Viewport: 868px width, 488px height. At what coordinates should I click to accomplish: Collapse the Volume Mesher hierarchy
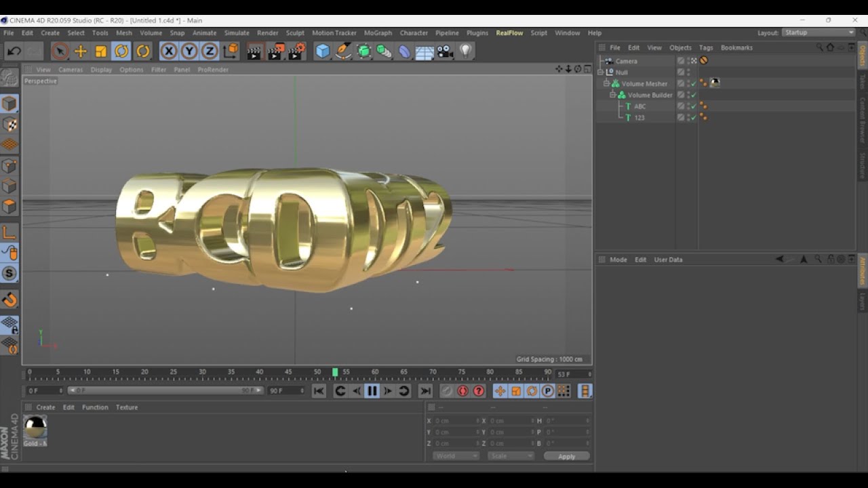(607, 83)
